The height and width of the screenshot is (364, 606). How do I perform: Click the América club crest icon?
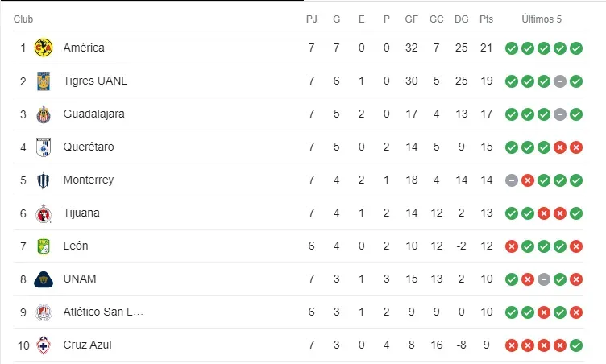coord(44,48)
